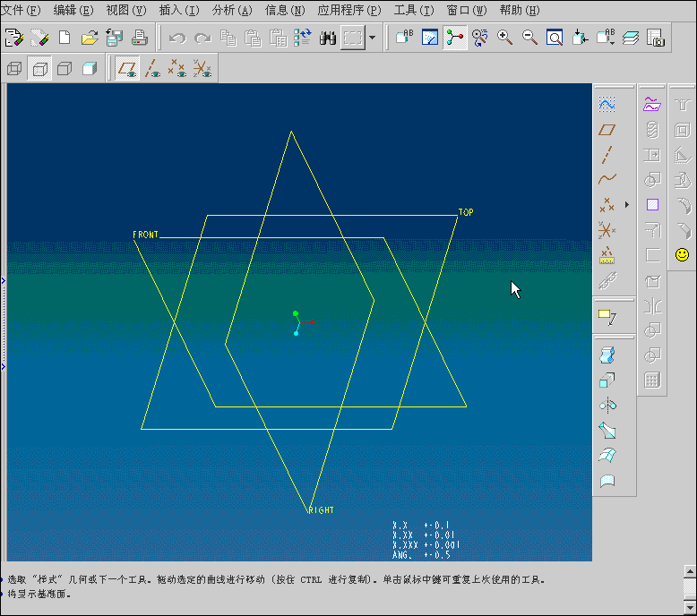
Task: Click the Regenerate model icon
Action: point(303,38)
